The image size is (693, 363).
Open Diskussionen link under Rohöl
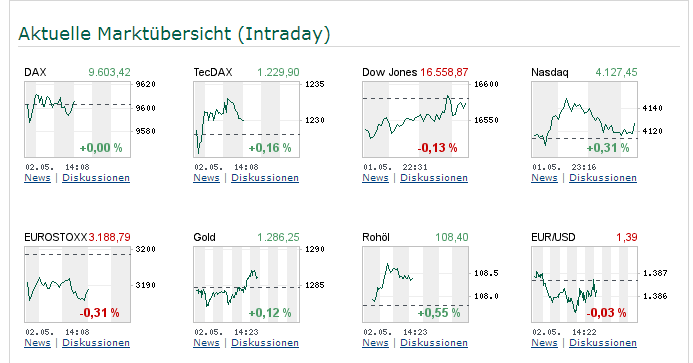[x=434, y=343]
